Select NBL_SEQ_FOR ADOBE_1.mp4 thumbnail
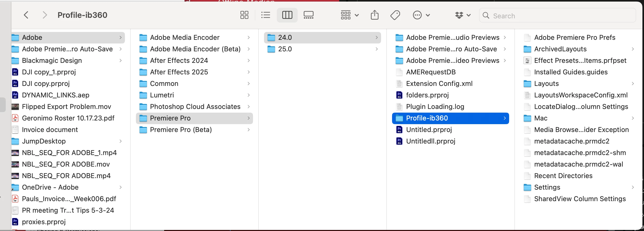The image size is (644, 231). (x=15, y=153)
